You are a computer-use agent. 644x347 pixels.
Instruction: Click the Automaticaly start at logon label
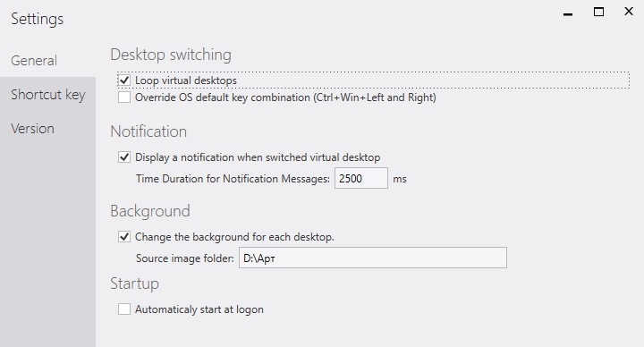click(199, 309)
